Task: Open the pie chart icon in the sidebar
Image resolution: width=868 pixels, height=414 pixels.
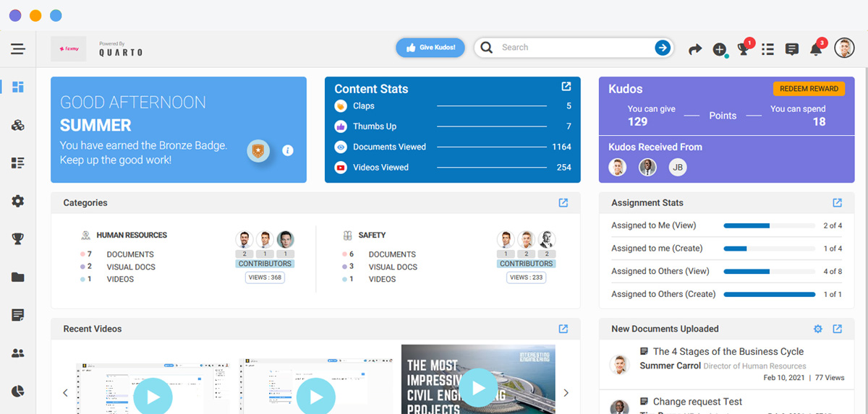Action: point(18,391)
